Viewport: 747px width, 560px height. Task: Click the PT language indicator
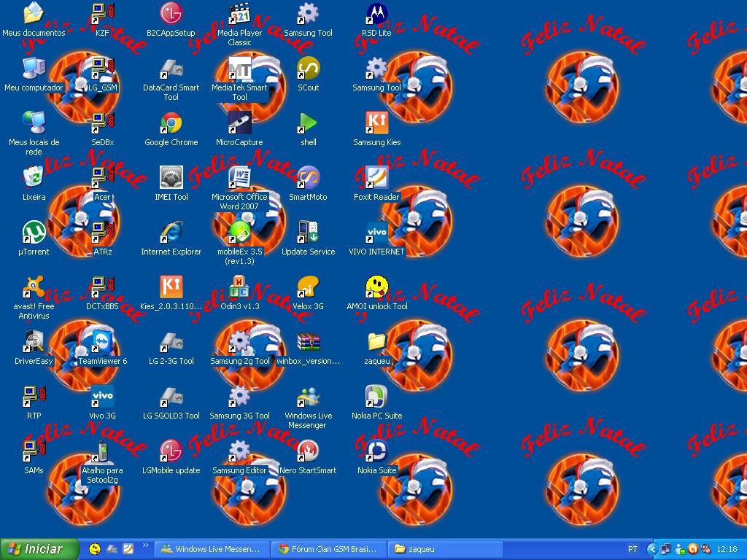pos(632,549)
